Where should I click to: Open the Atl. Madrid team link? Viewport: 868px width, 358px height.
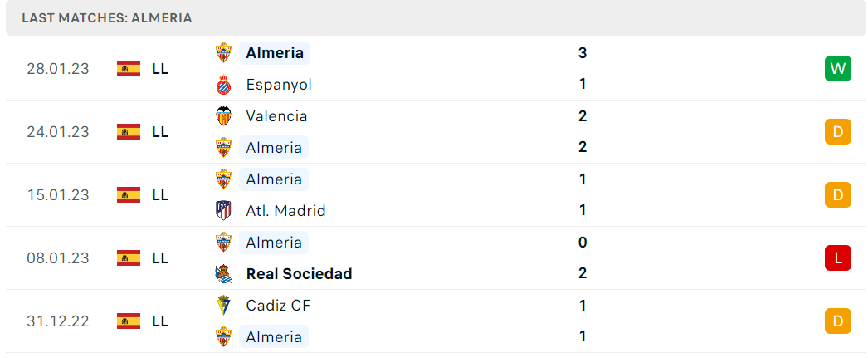285,211
